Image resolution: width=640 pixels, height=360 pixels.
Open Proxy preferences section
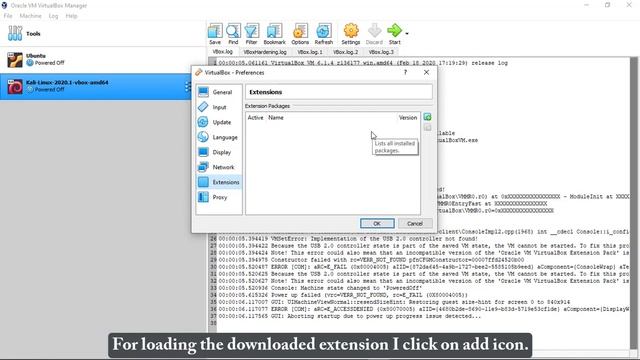(219, 197)
